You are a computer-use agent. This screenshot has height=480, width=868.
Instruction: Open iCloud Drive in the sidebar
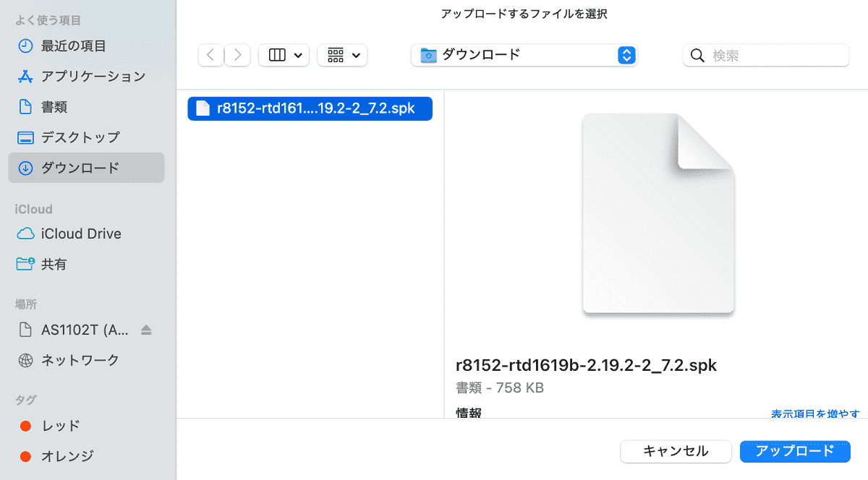[87, 233]
